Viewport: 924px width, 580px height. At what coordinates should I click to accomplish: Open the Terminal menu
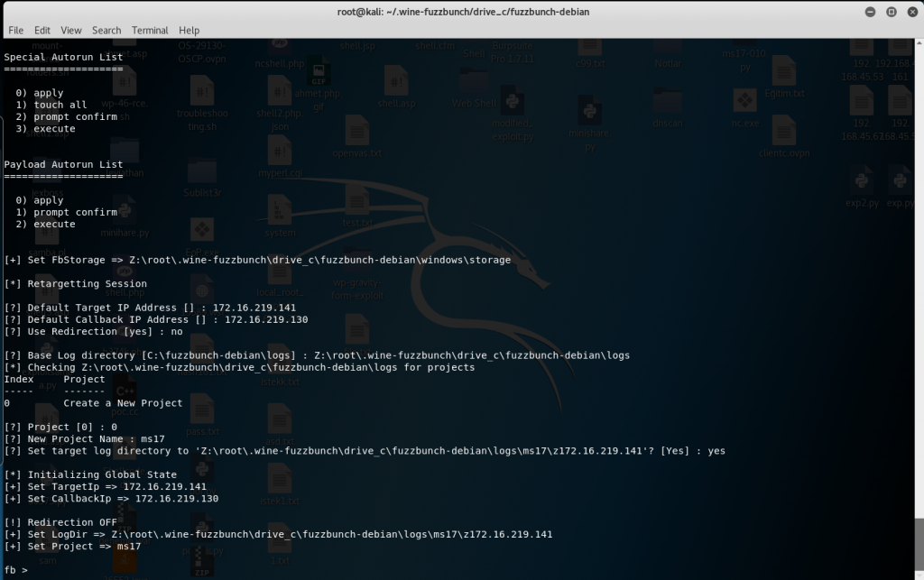150,30
